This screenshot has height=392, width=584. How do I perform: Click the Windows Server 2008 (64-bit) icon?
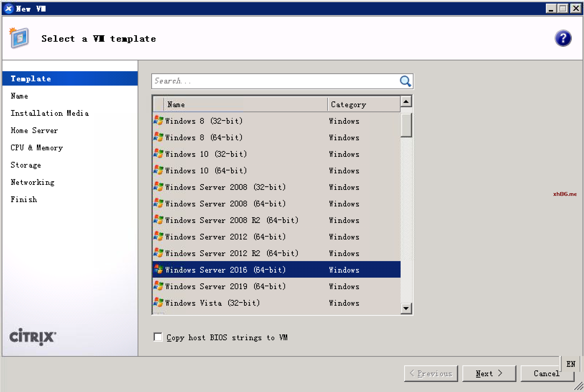pyautogui.click(x=158, y=203)
